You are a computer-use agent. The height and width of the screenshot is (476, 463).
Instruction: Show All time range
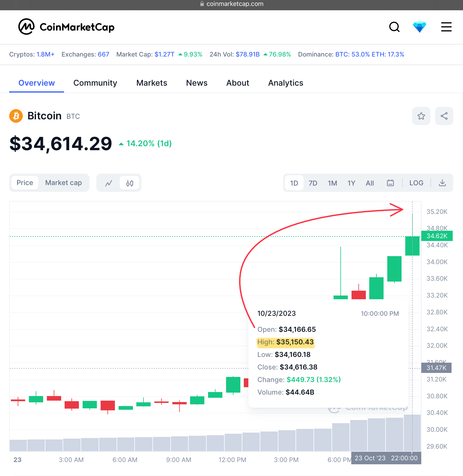point(370,183)
